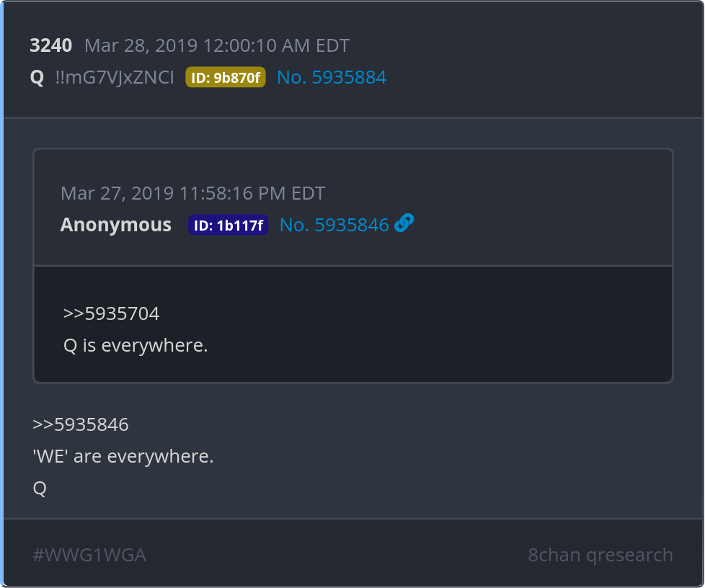Follow the >>5935846 reply reference
The width and height of the screenshot is (705, 588).
[81, 425]
